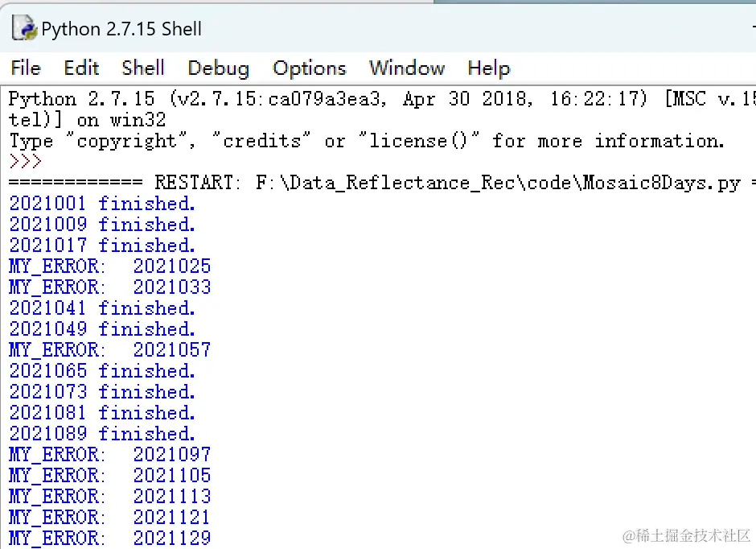Click the "tel)] on win32" line
Screen dimensions: 756x549
[x=88, y=120]
